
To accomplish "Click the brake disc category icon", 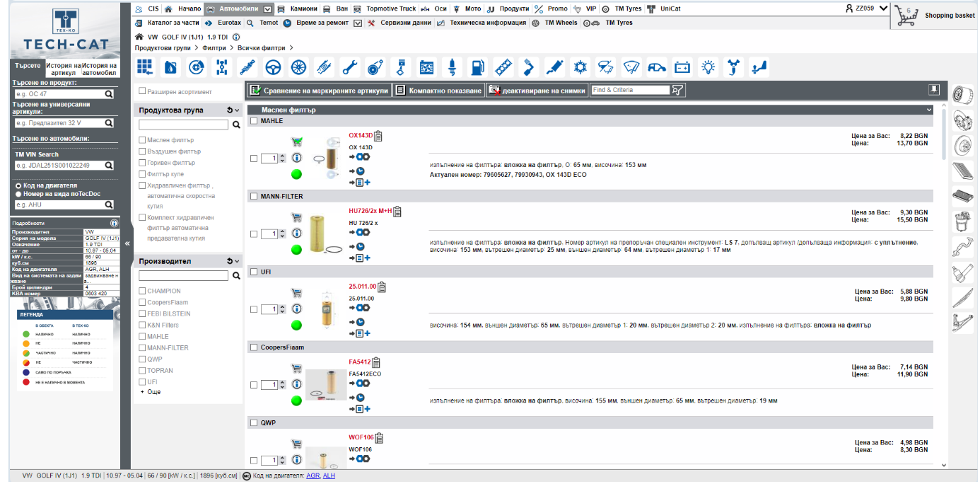I will (197, 68).
